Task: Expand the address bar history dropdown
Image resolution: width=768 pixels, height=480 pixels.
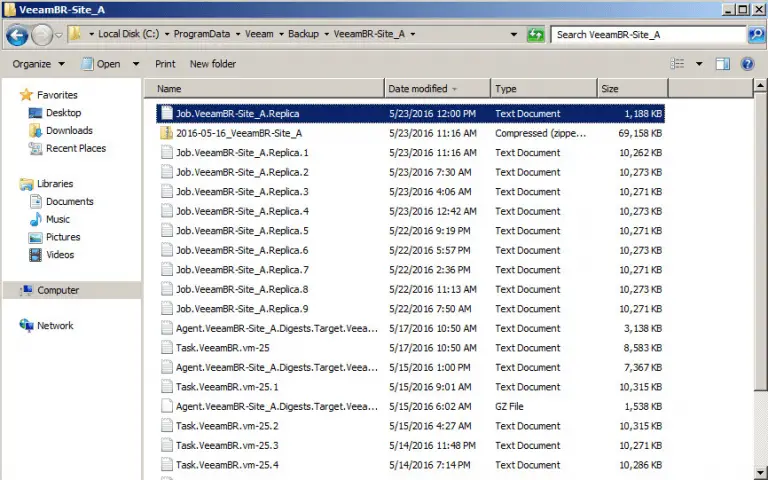Action: coord(514,34)
